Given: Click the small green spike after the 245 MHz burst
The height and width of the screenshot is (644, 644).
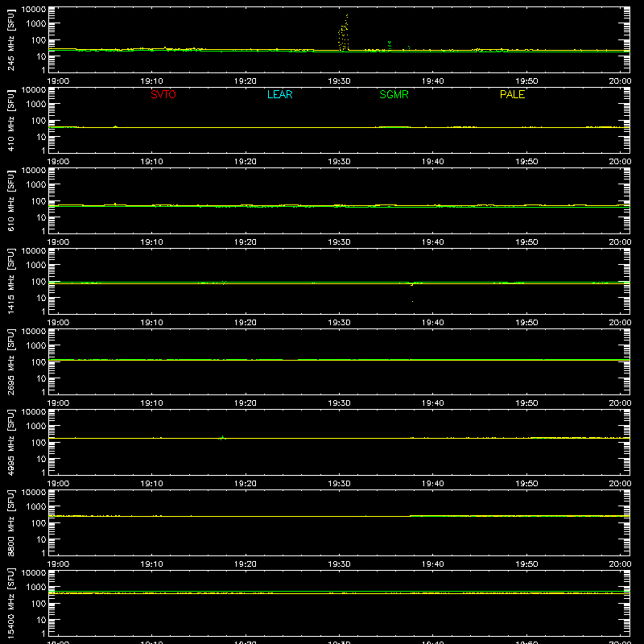Looking at the screenshot, I should (390, 45).
